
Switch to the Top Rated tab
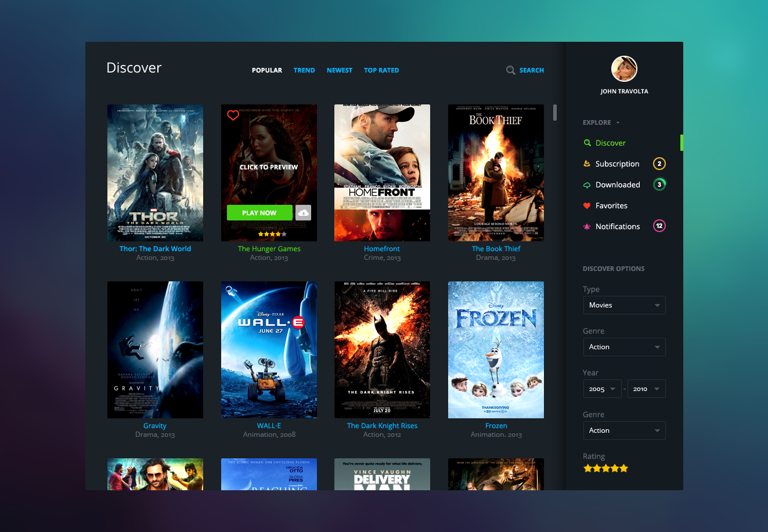tap(381, 70)
